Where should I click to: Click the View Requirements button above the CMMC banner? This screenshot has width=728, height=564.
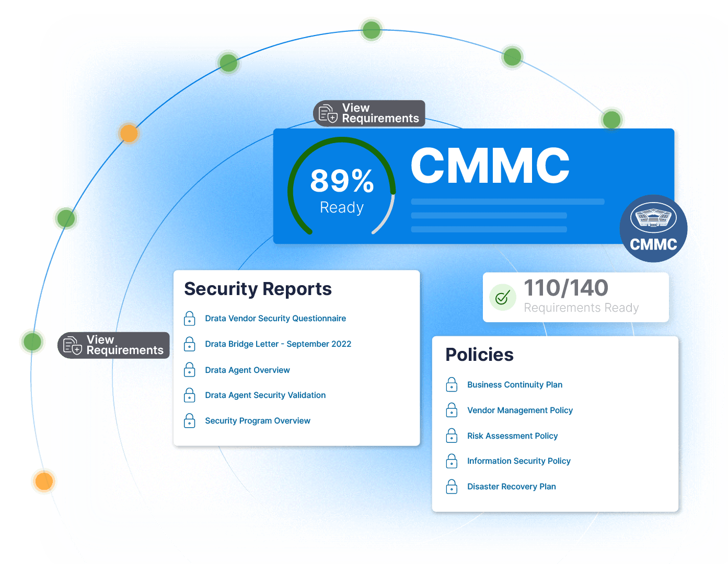(369, 113)
